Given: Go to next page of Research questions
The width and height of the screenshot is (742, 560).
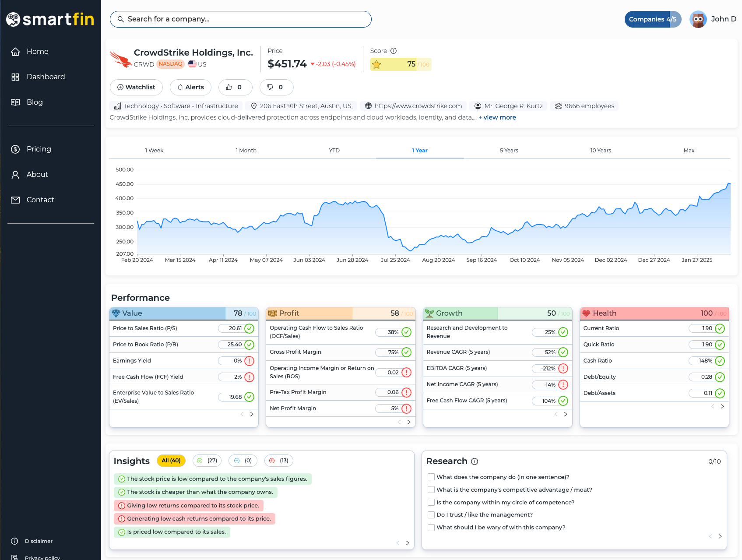Looking at the screenshot, I should pyautogui.click(x=720, y=536).
